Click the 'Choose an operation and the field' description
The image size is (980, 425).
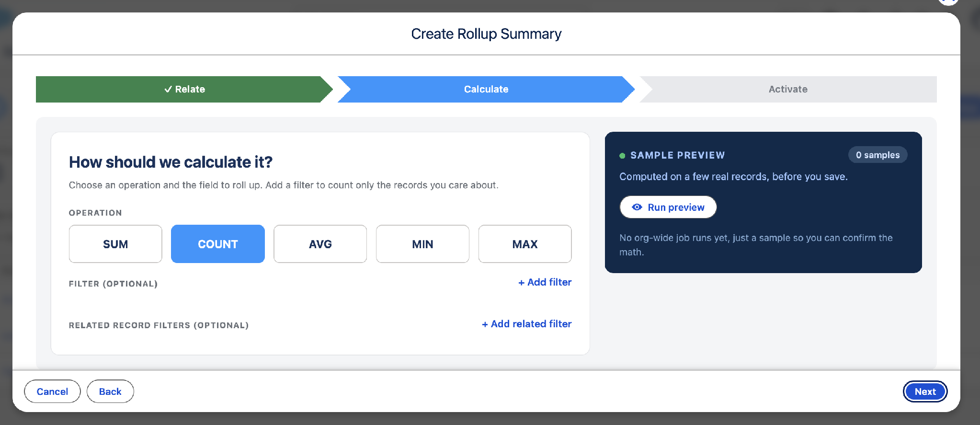(284, 185)
